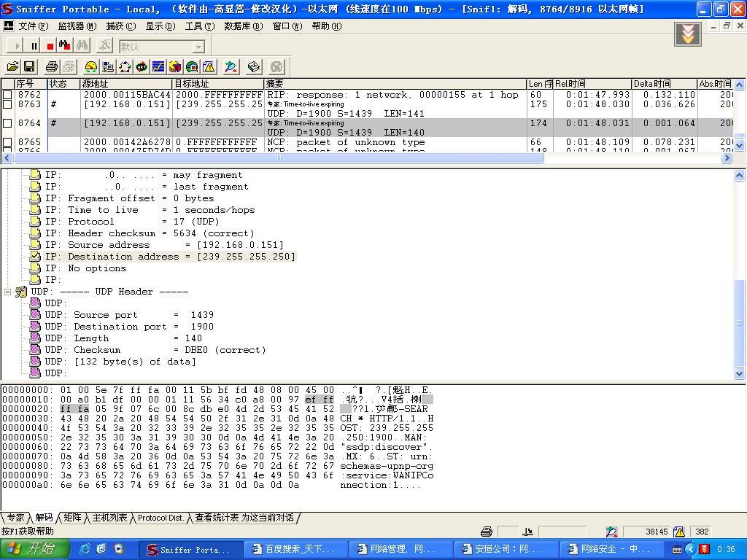747x560 pixels.
Task: Open the Dashboard gauge icon
Action: tap(91, 67)
